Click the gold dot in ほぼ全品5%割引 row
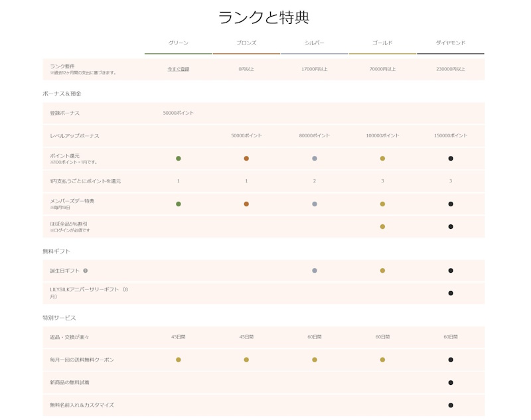Screen dimensions: 531x420 pyautogui.click(x=382, y=227)
